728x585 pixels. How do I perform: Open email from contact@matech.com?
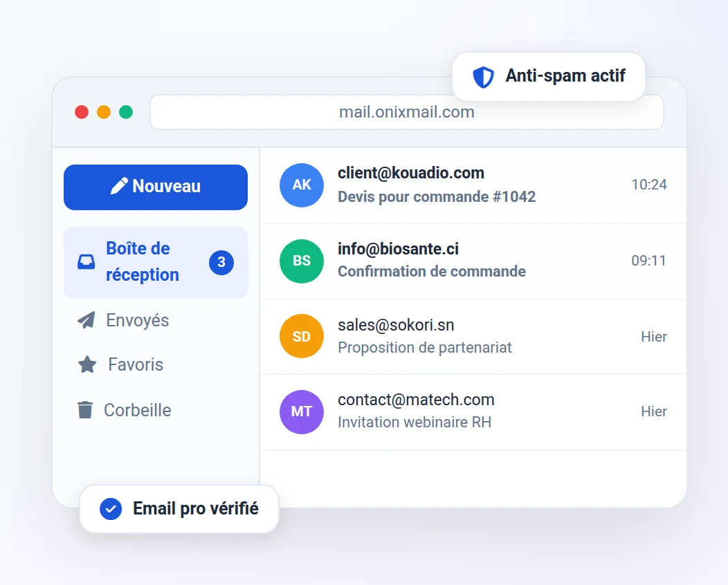coord(473,412)
